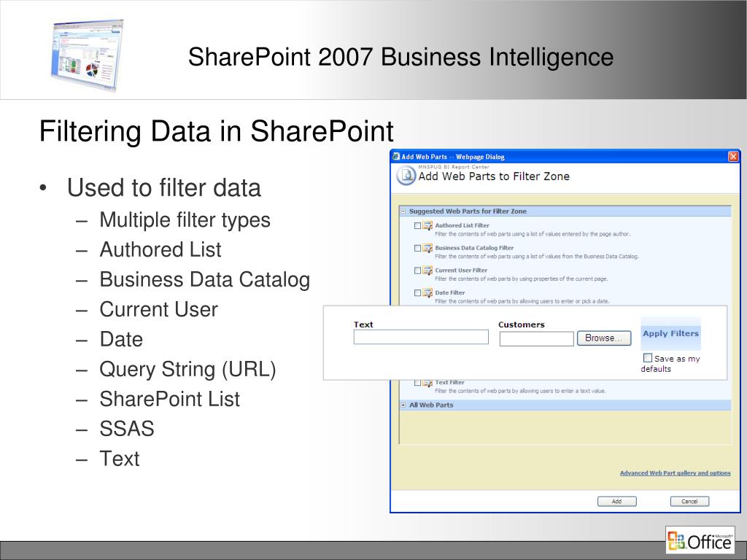
Task: Click 'Add Web Parts to Filter Zone' heading
Action: click(x=494, y=176)
